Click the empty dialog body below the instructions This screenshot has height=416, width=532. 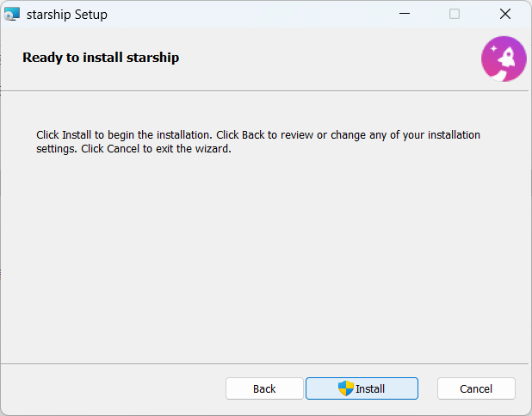coord(264,258)
